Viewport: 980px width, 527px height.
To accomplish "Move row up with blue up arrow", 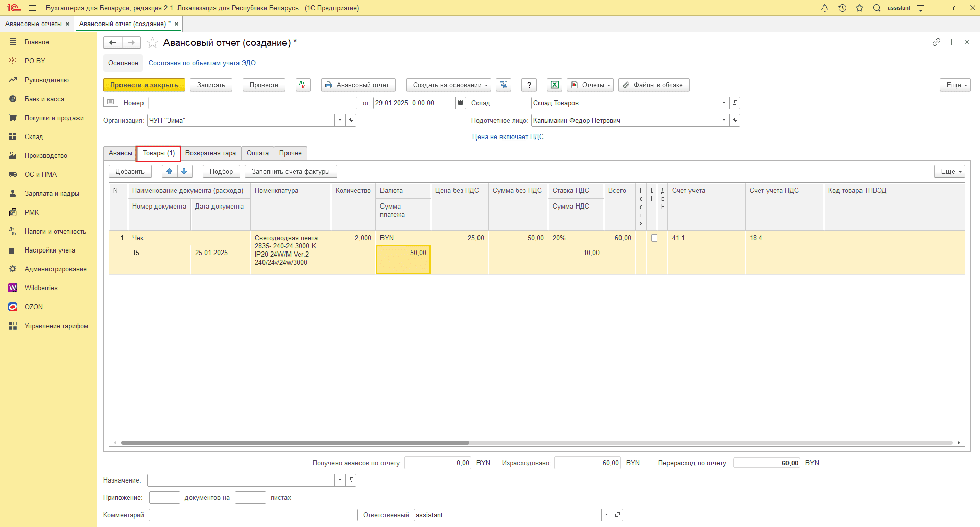I will (x=170, y=171).
